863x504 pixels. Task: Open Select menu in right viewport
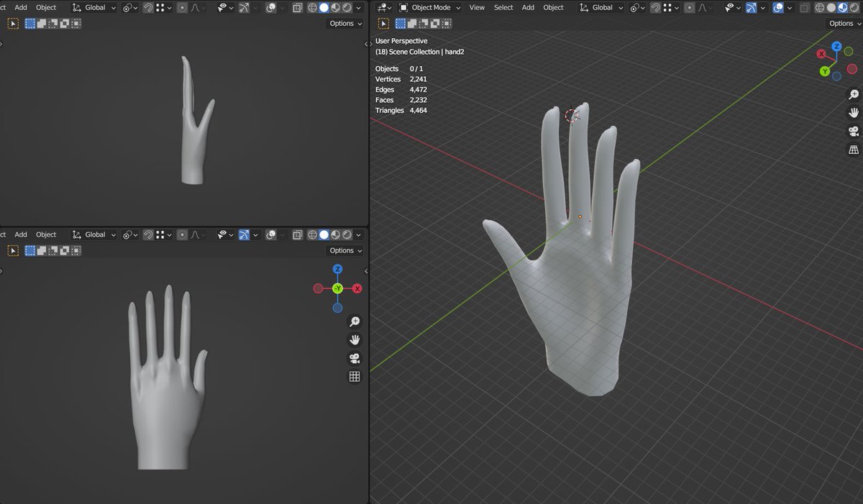click(503, 7)
